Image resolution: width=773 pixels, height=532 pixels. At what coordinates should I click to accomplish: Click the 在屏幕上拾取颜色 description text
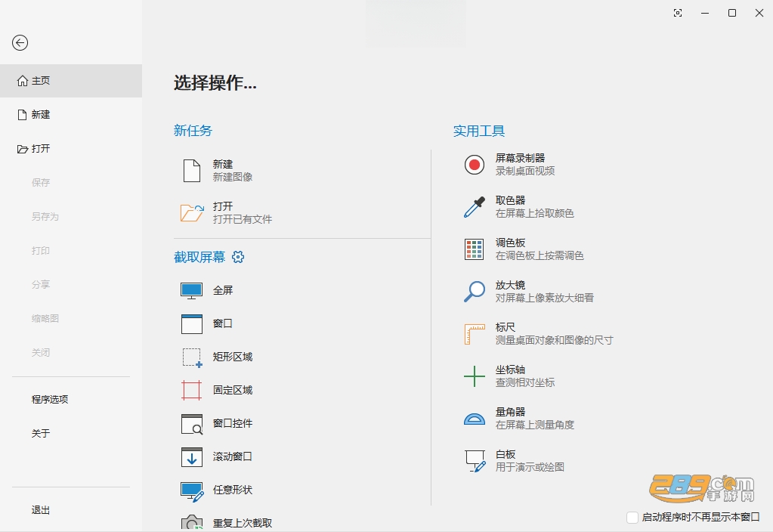pos(535,214)
